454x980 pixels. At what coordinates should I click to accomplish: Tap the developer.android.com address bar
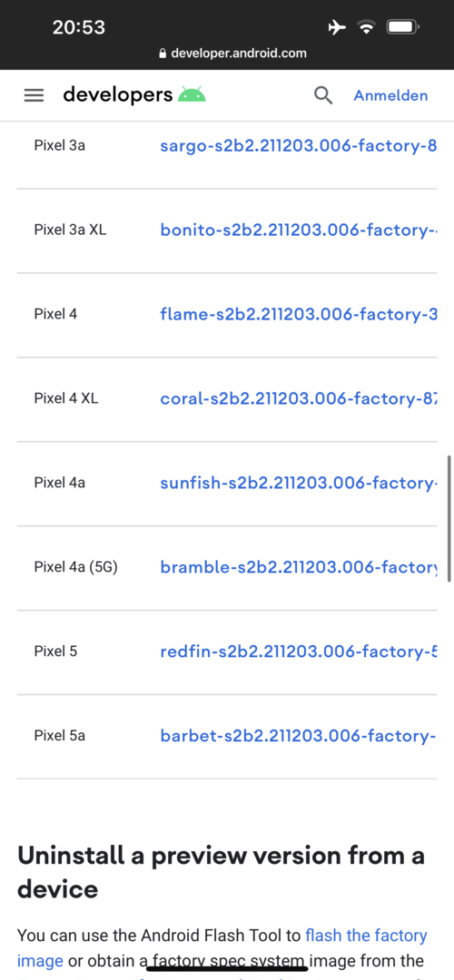pos(232,54)
